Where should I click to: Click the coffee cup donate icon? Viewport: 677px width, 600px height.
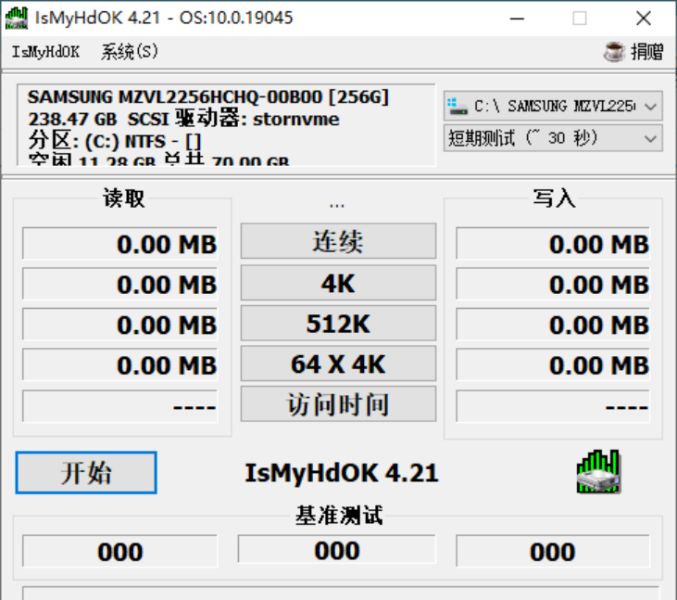[614, 52]
